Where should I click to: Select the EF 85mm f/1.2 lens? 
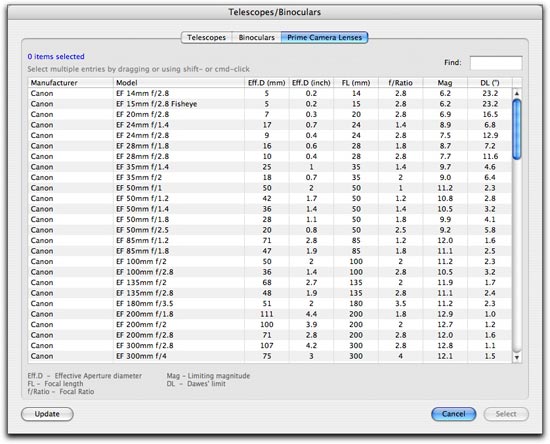pyautogui.click(x=270, y=241)
